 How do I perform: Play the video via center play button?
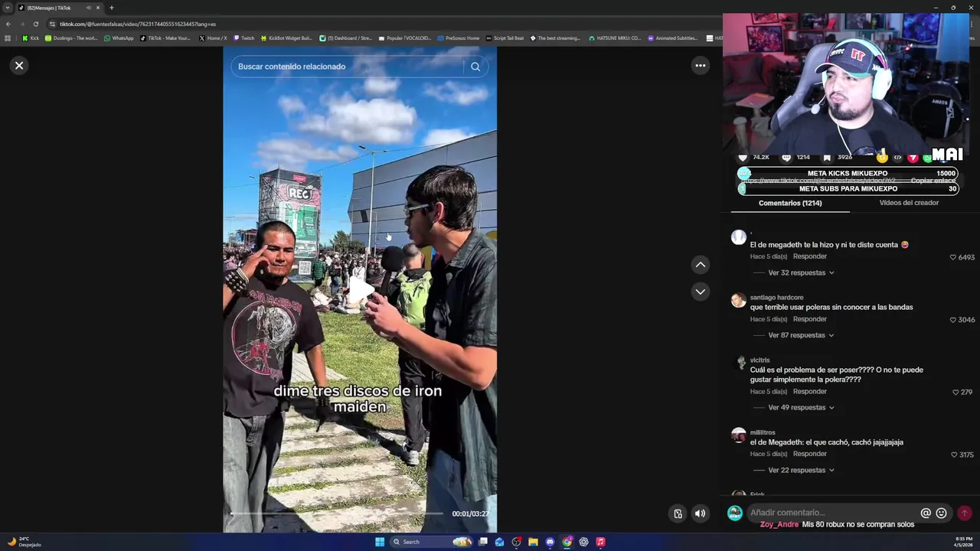tap(360, 289)
